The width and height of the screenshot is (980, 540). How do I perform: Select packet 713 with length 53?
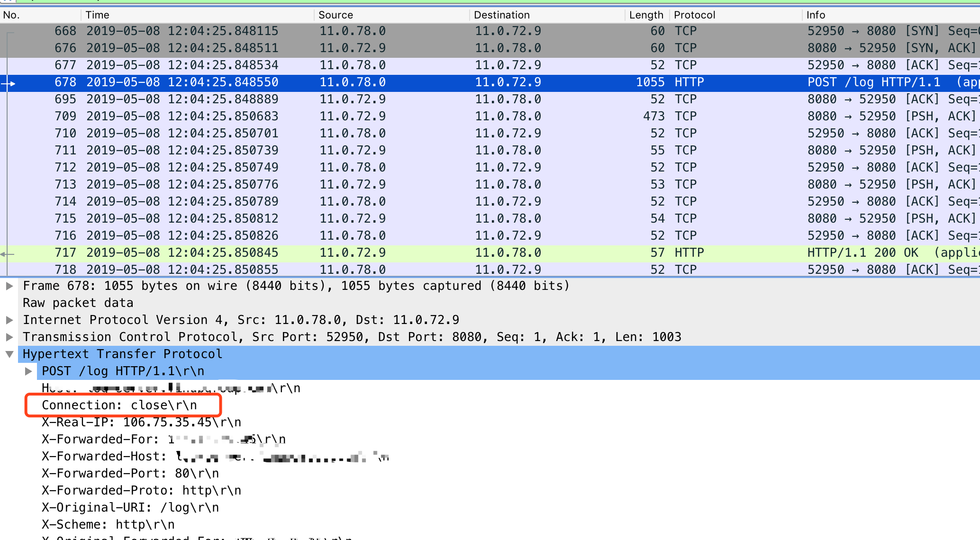coord(490,185)
